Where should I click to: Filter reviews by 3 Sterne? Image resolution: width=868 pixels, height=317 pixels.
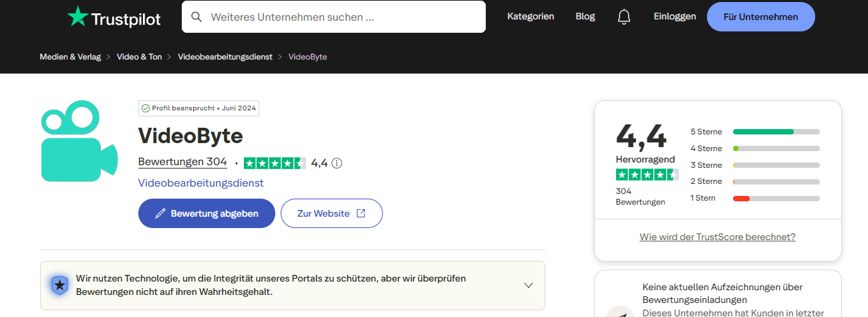coord(754,165)
